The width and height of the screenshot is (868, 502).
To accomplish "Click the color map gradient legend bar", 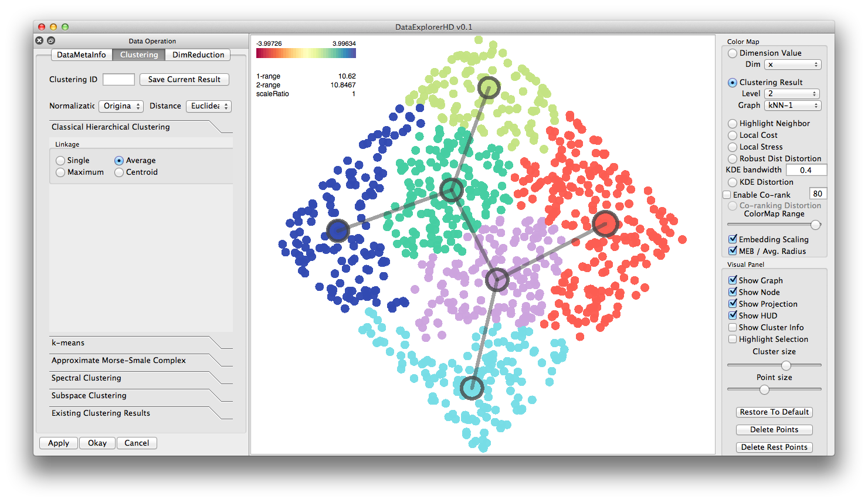I will [x=306, y=53].
